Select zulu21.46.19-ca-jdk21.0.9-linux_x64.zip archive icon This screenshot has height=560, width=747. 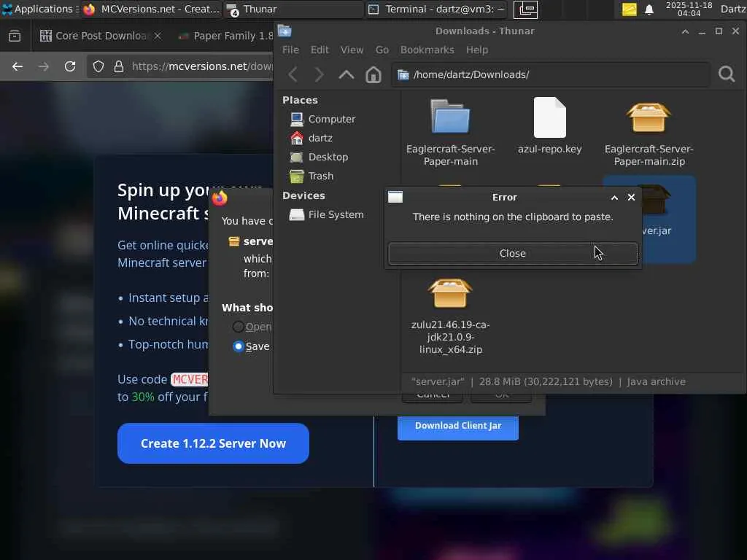tap(450, 293)
